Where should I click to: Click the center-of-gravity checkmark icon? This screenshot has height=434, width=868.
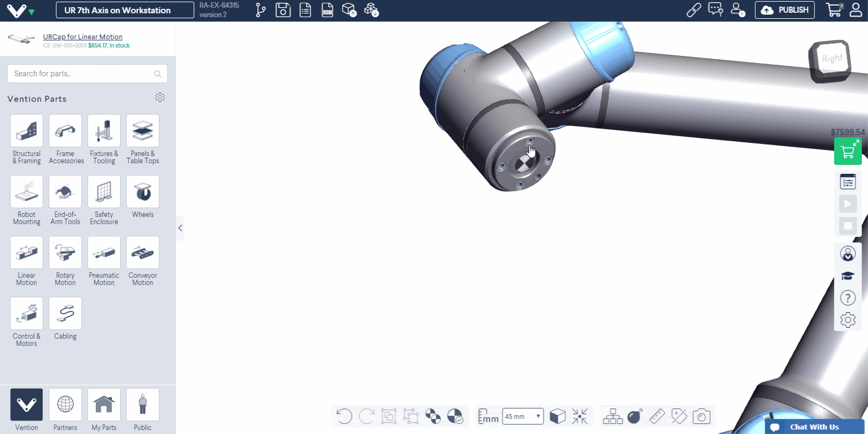click(x=454, y=416)
